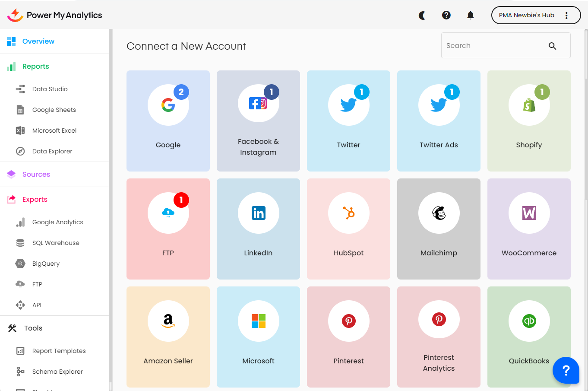Open the help question mark icon in header
Image resolution: width=588 pixels, height=391 pixels.
[446, 15]
